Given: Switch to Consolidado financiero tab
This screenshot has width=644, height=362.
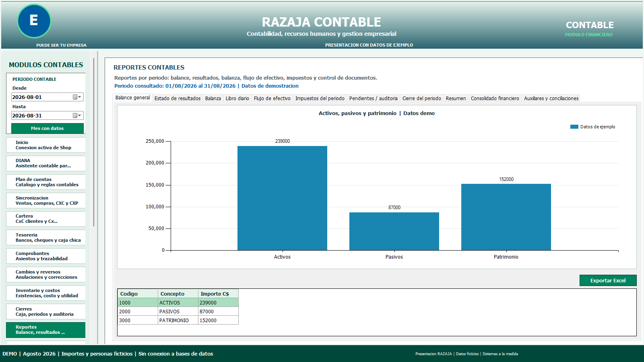Looking at the screenshot, I should pos(495,99).
